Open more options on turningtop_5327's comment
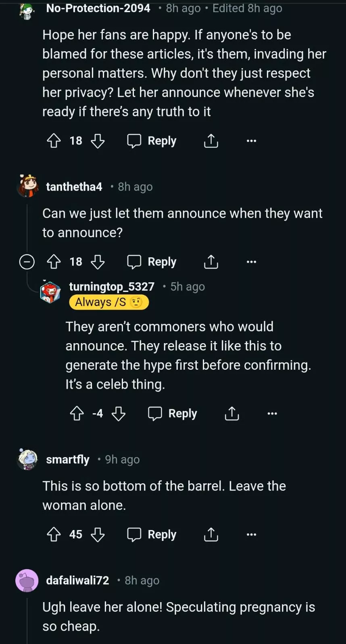The height and width of the screenshot is (644, 346). 272,414
